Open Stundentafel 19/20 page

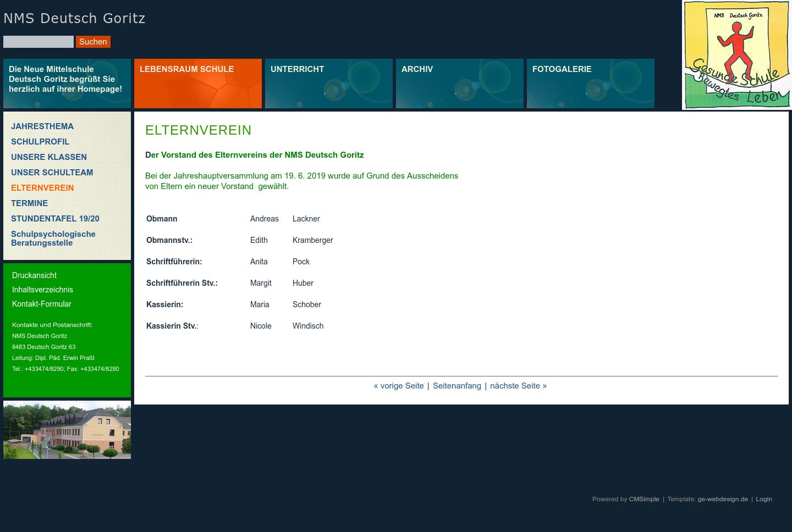pyautogui.click(x=55, y=219)
